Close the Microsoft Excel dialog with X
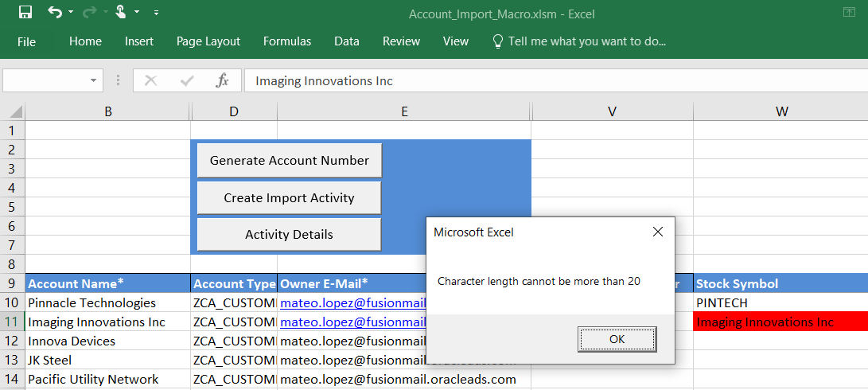The width and height of the screenshot is (868, 390). [x=657, y=232]
